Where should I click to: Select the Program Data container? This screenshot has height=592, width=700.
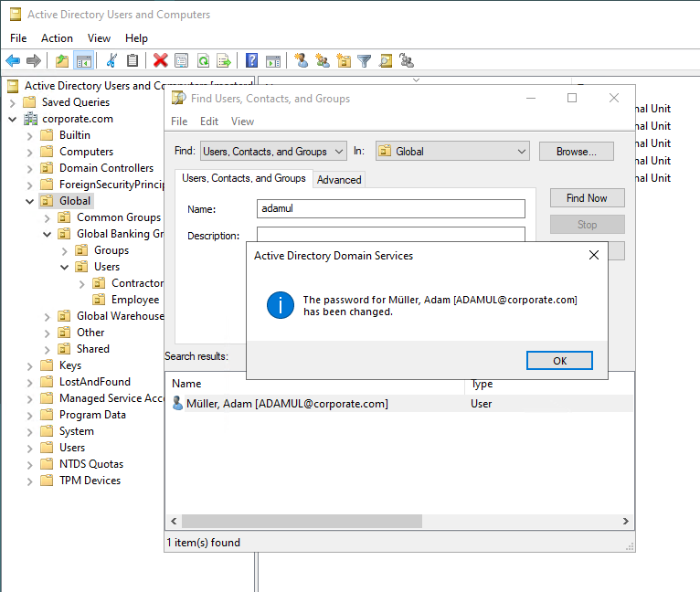coord(92,415)
